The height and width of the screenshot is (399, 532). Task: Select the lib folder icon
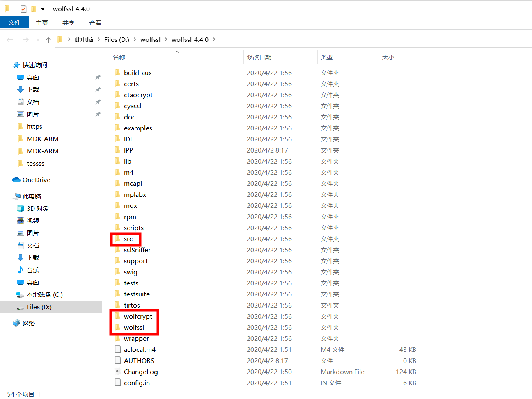(x=117, y=161)
